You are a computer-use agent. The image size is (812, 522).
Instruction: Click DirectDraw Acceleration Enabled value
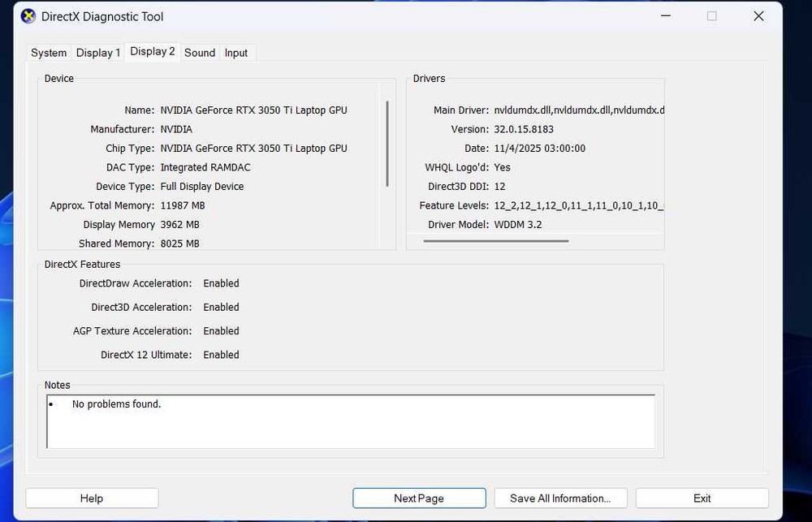(x=221, y=283)
